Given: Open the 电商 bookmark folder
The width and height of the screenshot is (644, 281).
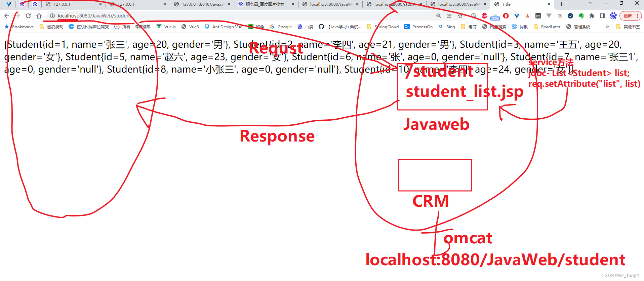Looking at the screenshot, I should pyautogui.click(x=469, y=27).
